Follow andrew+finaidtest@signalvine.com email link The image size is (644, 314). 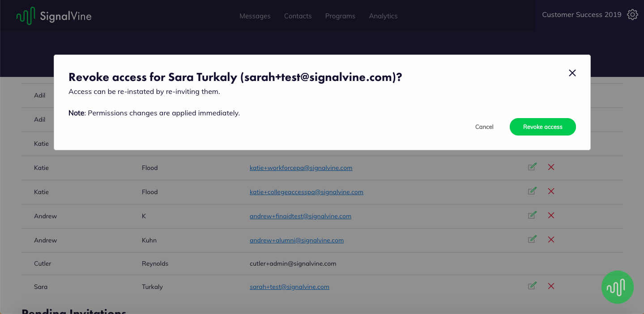(x=300, y=216)
